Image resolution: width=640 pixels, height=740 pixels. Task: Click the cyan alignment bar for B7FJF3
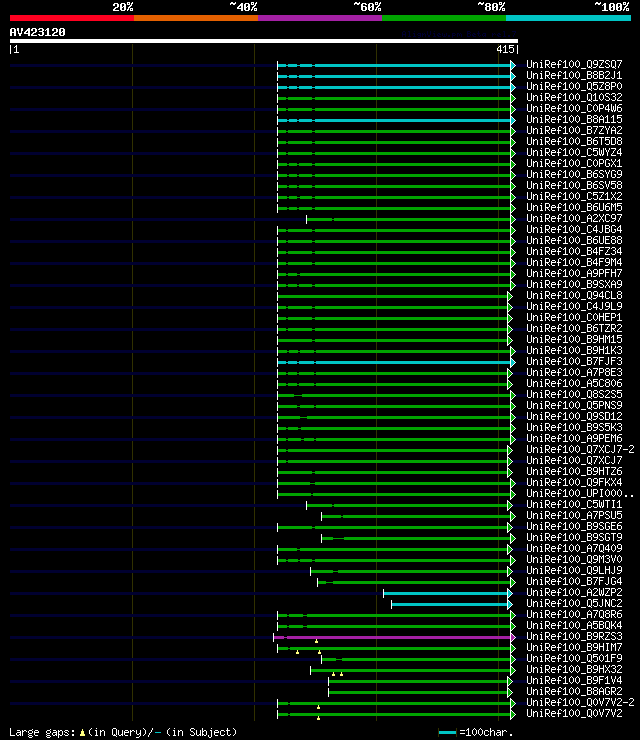(x=396, y=362)
